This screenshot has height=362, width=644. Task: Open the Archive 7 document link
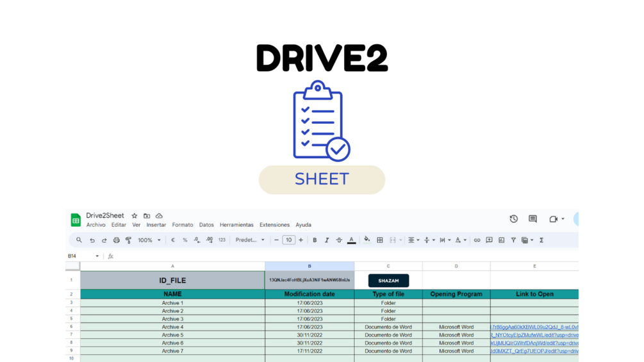coord(534,351)
